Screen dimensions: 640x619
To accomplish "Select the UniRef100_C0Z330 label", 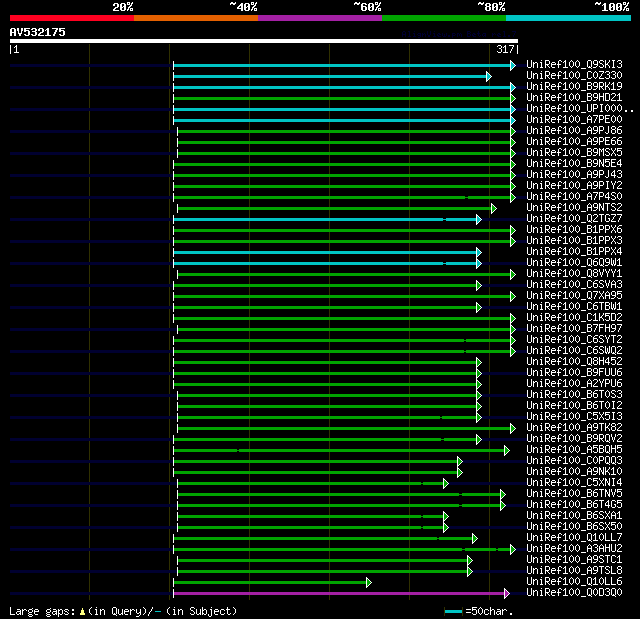I will coord(574,75).
